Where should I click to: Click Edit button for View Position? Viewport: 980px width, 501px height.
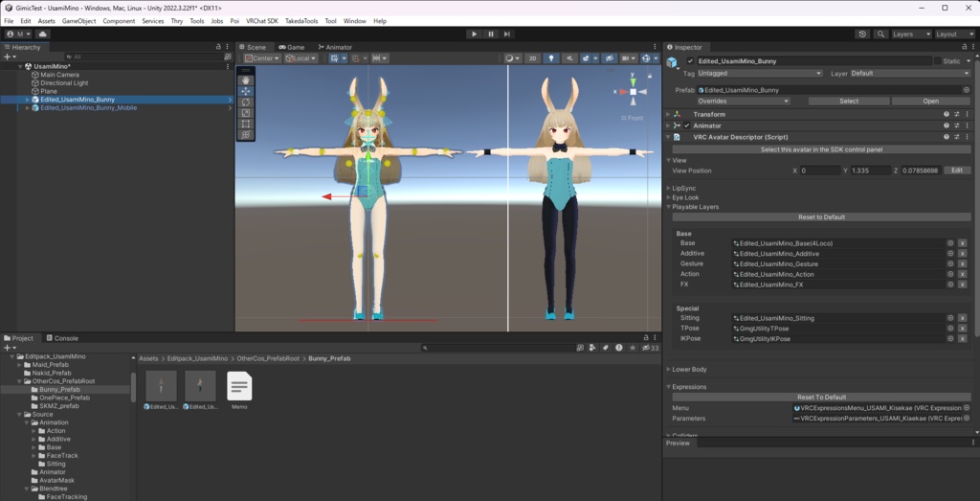pyautogui.click(x=957, y=171)
